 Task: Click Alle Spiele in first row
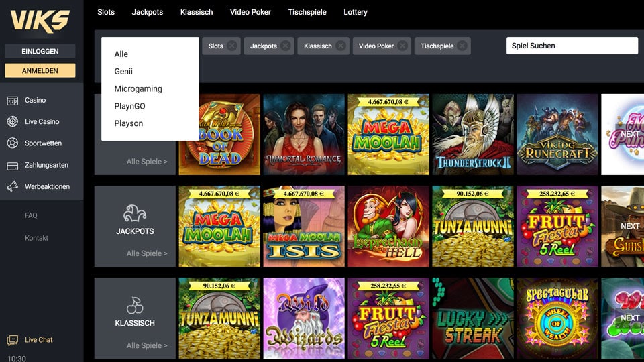click(x=147, y=162)
